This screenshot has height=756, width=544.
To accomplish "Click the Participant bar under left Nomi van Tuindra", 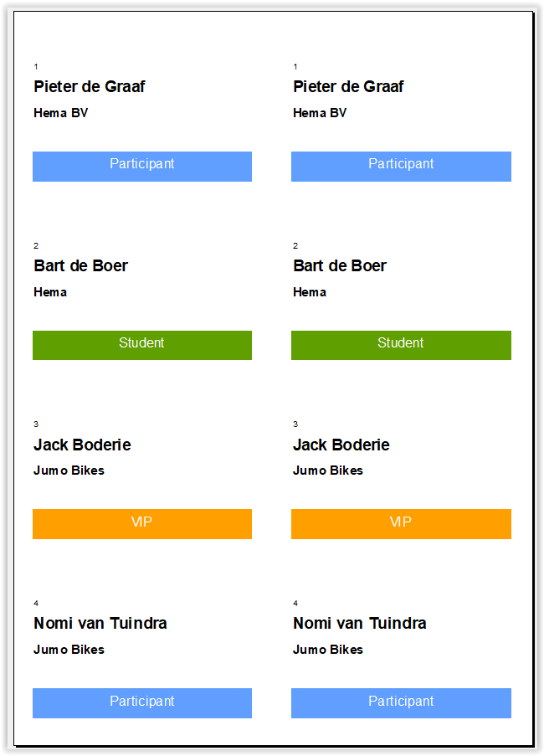I will (142, 702).
